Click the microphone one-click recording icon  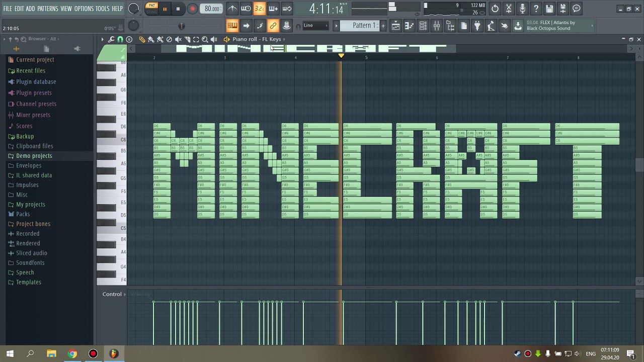click(x=522, y=9)
